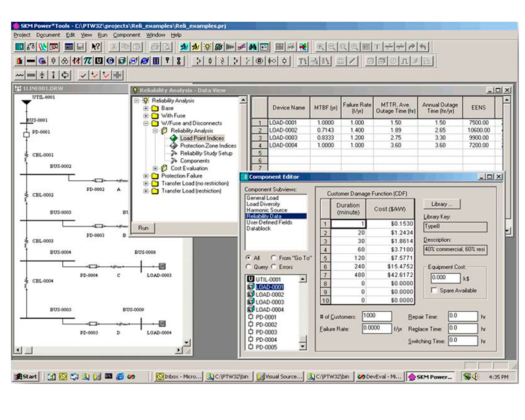The width and height of the screenshot is (525, 420).
Task: Collapse the W/Fuse and Disconnects folder
Action: coord(146,123)
